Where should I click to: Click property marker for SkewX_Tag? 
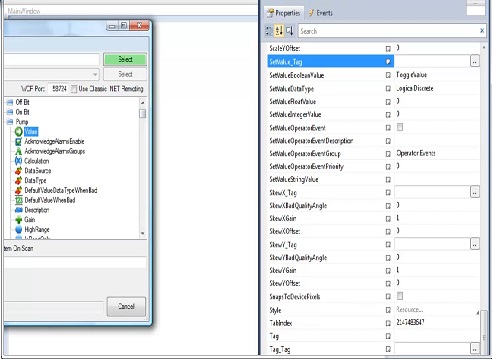pos(388,192)
